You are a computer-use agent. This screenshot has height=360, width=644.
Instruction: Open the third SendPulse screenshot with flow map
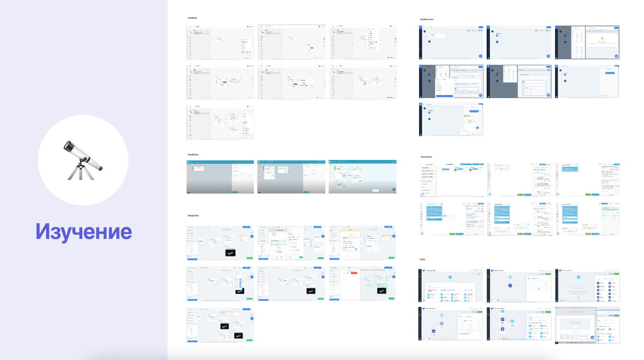[362, 177]
